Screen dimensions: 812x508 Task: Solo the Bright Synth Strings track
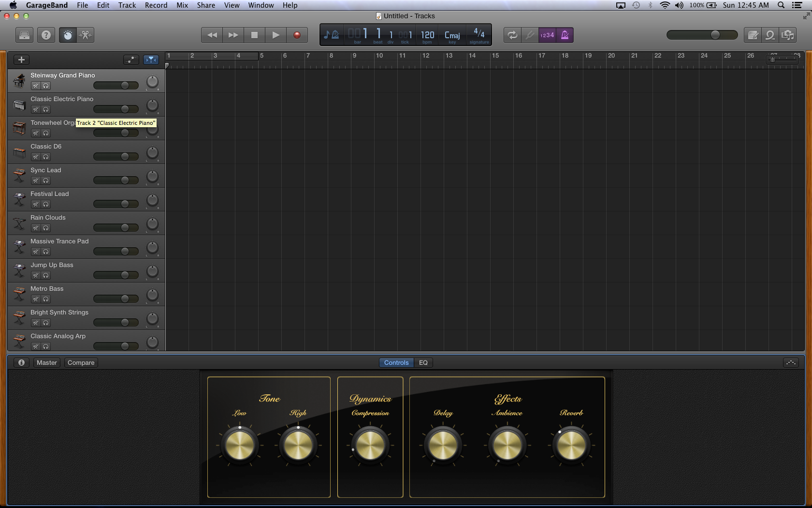(x=46, y=323)
